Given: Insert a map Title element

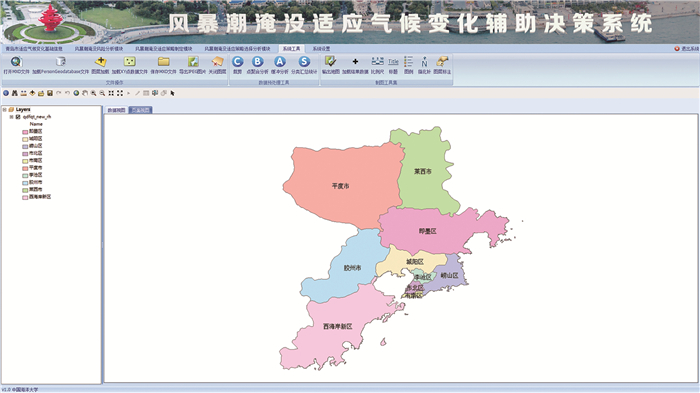Looking at the screenshot, I should coord(393,62).
